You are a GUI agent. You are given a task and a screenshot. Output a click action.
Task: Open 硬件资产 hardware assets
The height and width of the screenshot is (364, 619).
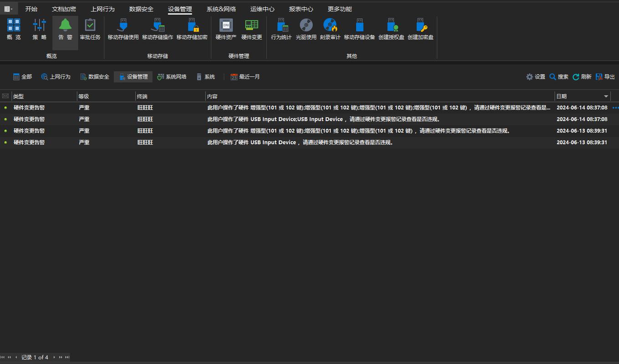tap(226, 30)
